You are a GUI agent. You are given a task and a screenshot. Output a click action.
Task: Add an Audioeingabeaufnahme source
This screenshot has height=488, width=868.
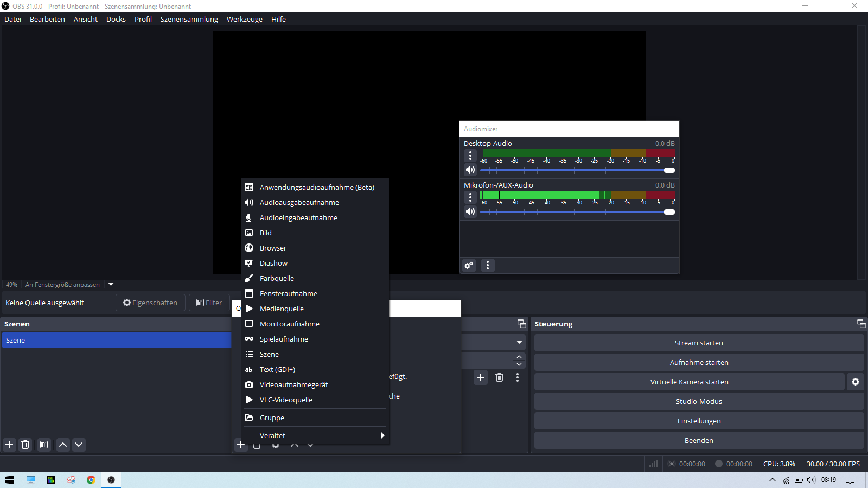click(x=315, y=217)
